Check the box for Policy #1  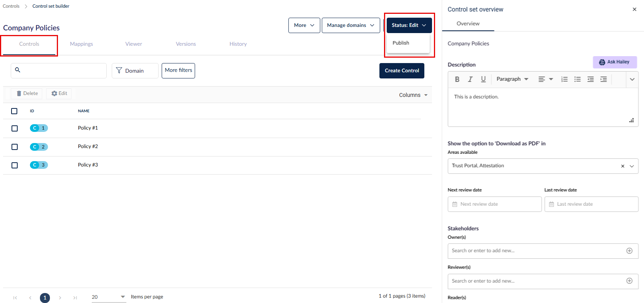[x=15, y=128]
